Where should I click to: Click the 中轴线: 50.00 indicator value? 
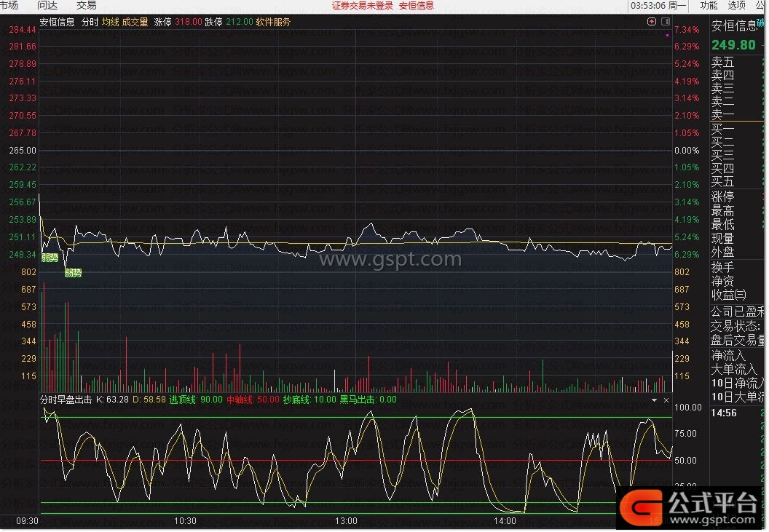[x=253, y=400]
